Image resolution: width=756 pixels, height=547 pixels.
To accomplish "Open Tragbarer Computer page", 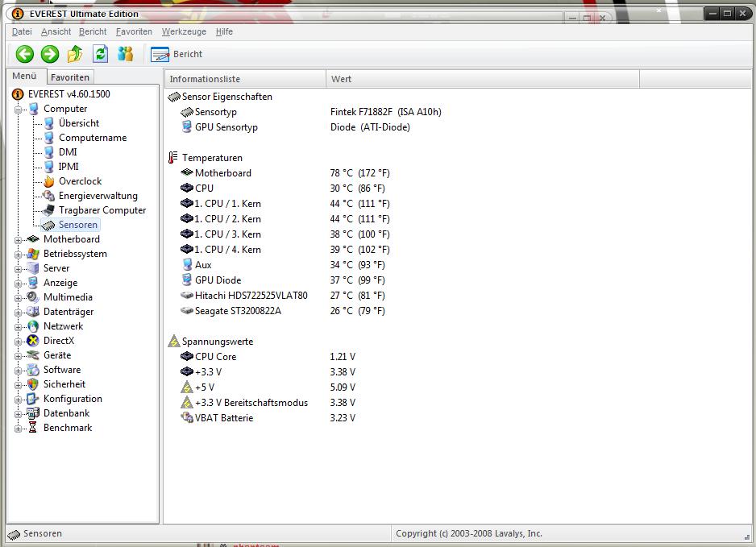I will [102, 210].
